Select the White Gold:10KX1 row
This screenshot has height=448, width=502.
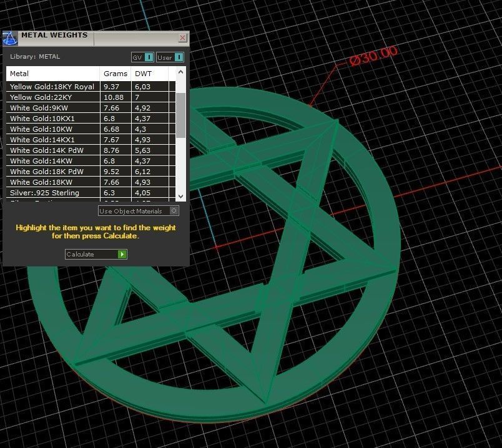[x=91, y=118]
